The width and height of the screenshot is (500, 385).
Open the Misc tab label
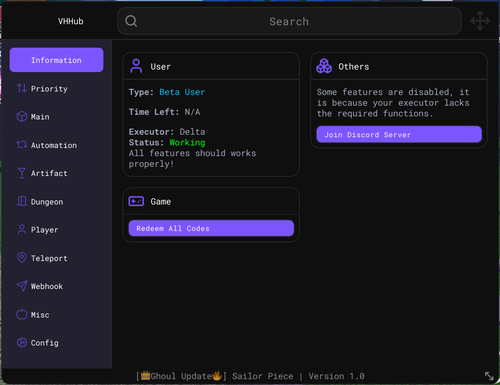pyautogui.click(x=40, y=315)
